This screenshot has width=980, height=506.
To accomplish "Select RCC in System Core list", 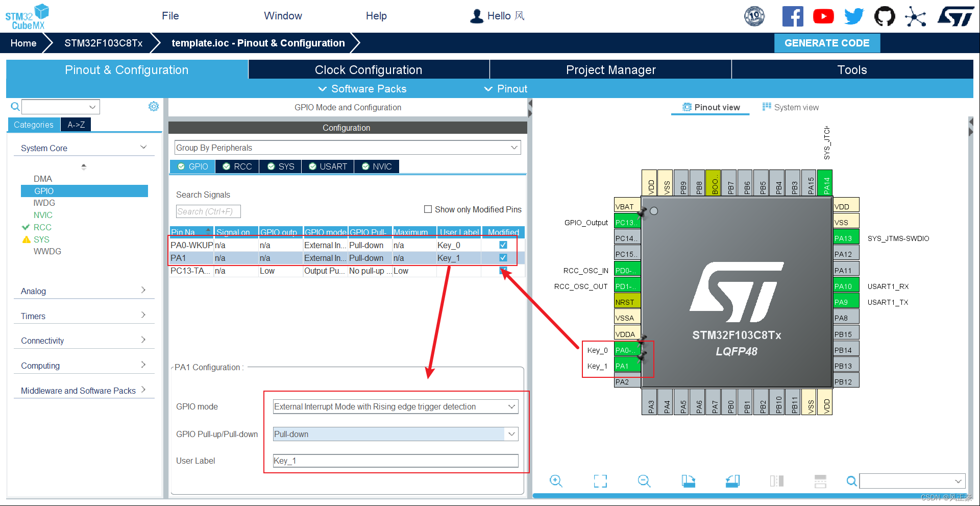I will (42, 227).
